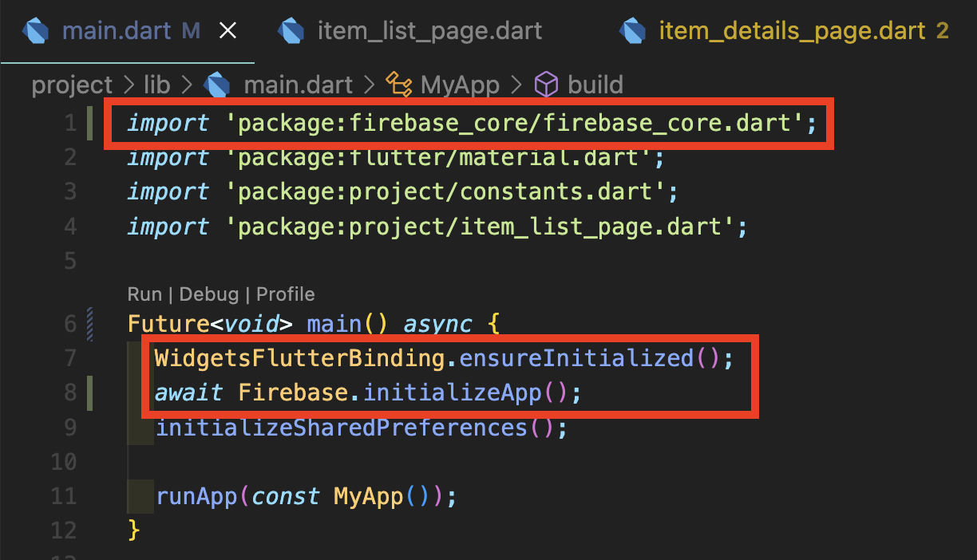
Task: Click the M modified indicator on main.dart tab
Action: [191, 31]
